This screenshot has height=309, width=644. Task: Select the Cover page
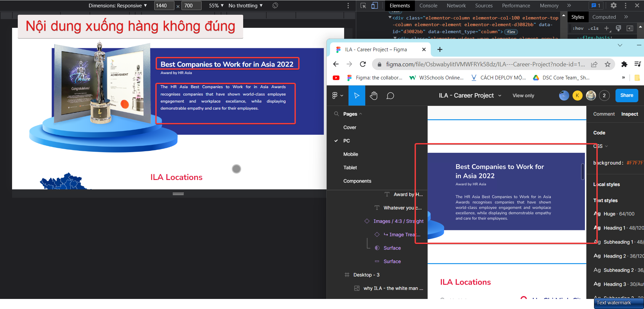350,127
